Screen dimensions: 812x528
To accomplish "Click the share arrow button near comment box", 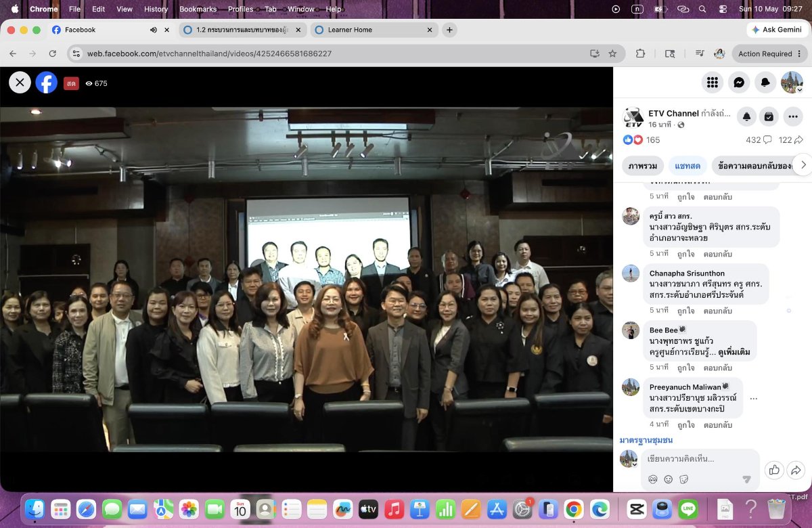I will [796, 470].
